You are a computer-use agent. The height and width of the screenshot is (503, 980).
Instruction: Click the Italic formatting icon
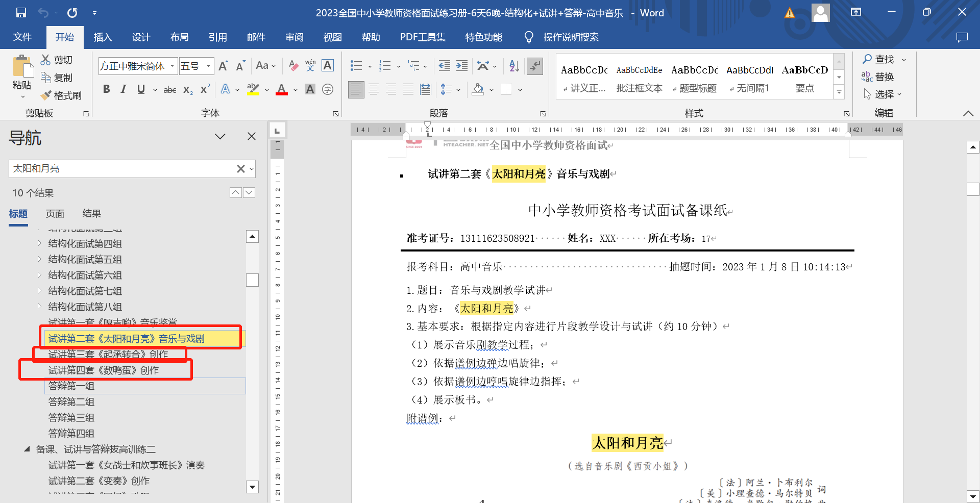point(123,90)
